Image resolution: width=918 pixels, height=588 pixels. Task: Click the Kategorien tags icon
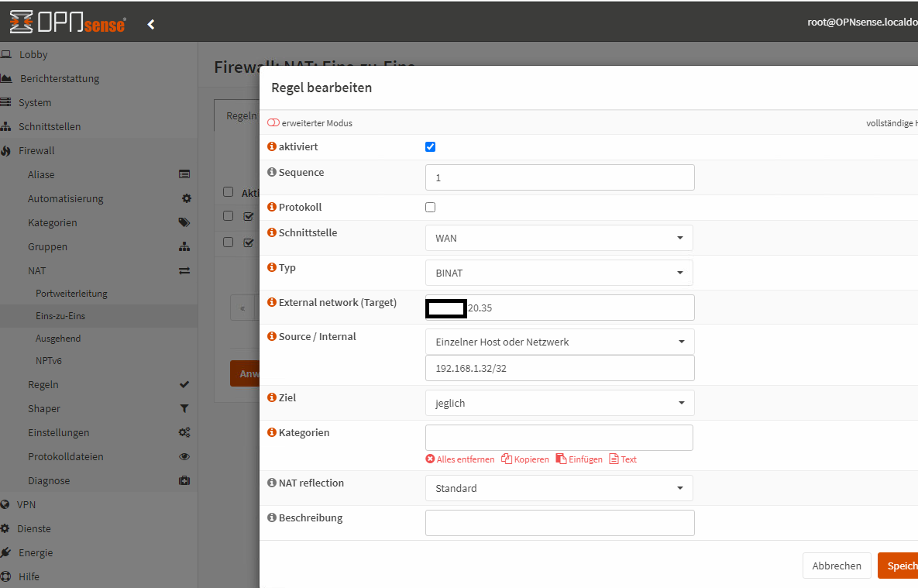(x=184, y=222)
